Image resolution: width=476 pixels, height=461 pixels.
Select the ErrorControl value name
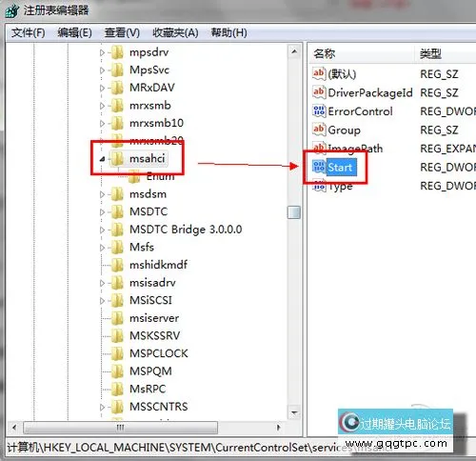pyautogui.click(x=361, y=111)
